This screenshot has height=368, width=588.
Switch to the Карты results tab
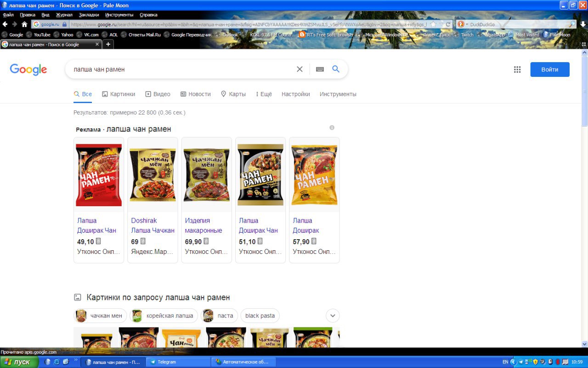click(x=233, y=94)
